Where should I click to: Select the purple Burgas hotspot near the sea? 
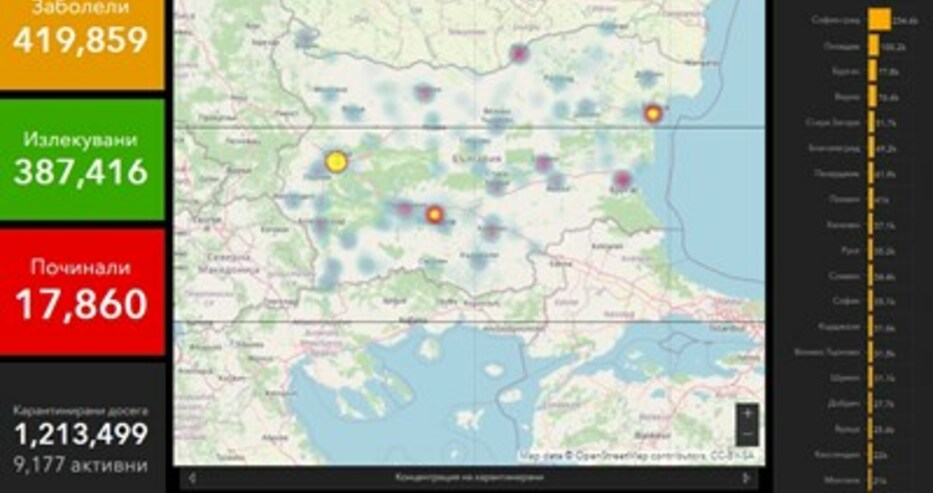point(622,178)
